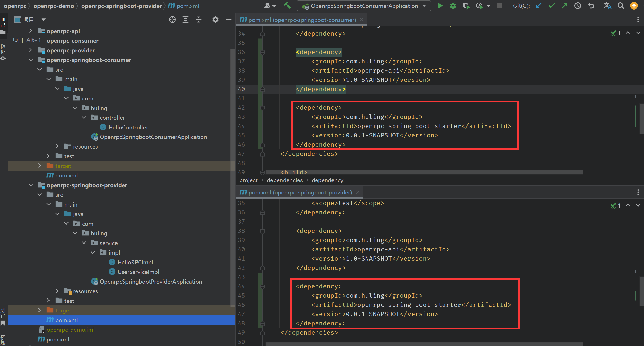Image resolution: width=644 pixels, height=346 pixels.
Task: Click dependencies breadcrumb item
Action: pyautogui.click(x=285, y=180)
